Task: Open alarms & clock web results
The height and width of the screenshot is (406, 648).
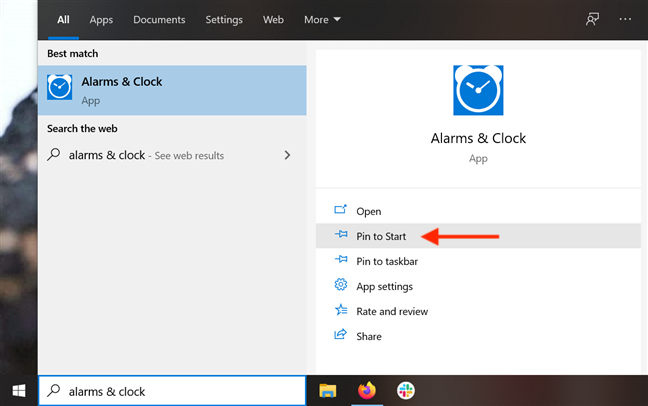Action: 172,155
